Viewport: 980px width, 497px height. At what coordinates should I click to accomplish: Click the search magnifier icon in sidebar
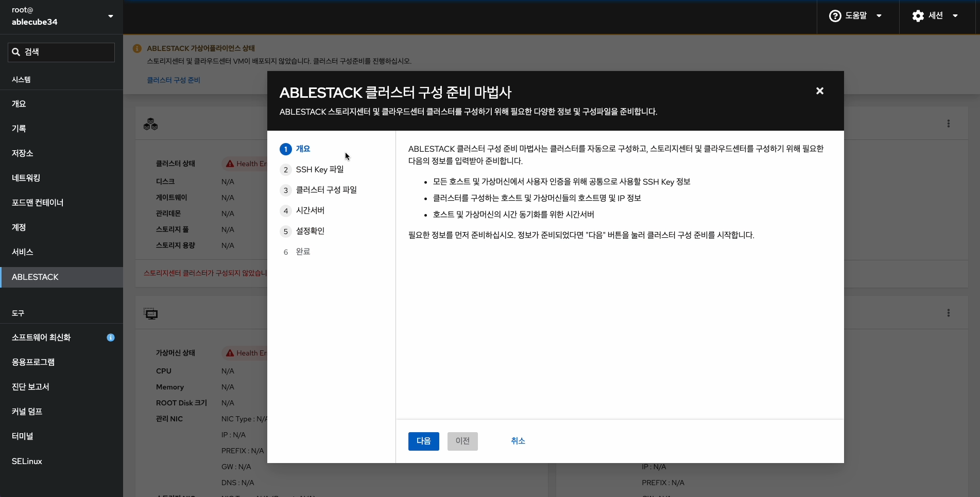16,51
